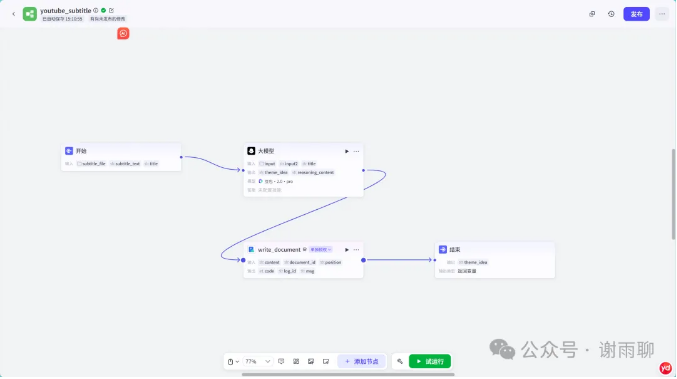Open the duplicate workflow icon in the header
677x379 pixels.
tap(592, 14)
